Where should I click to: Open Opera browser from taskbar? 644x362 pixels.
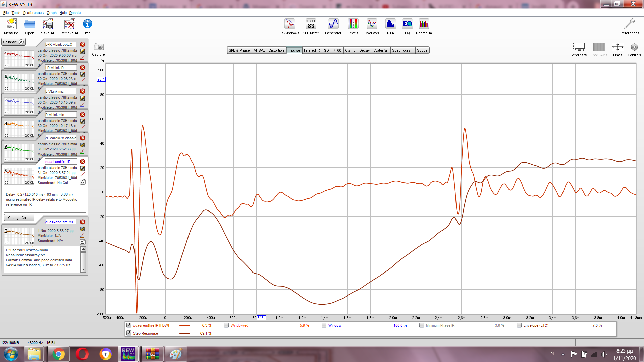tap(82, 354)
